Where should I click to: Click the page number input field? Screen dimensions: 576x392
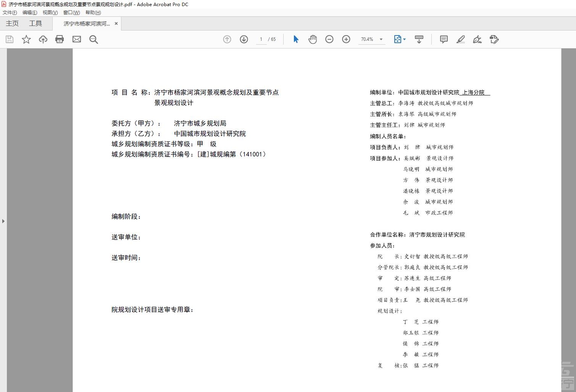click(261, 39)
